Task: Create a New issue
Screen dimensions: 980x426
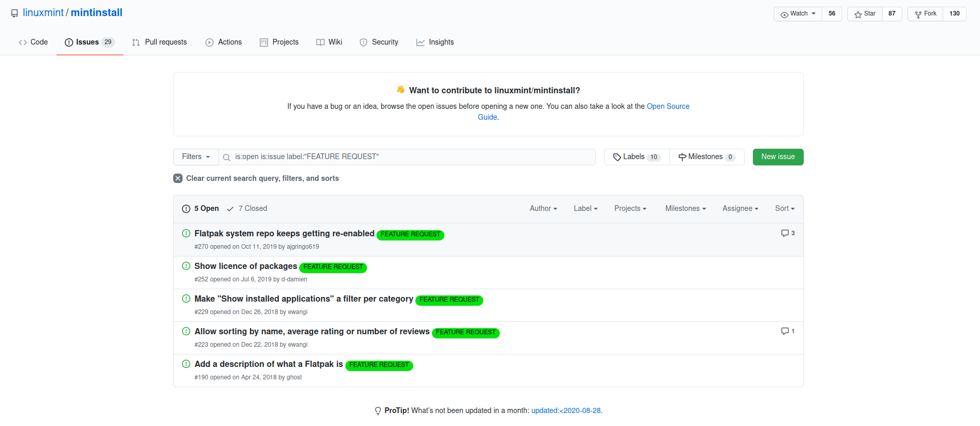Action: pos(778,157)
